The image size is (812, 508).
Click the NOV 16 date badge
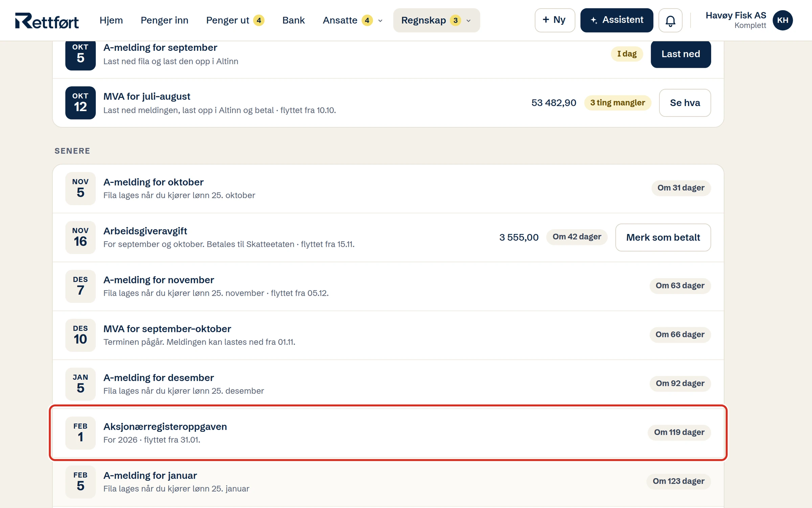[x=81, y=237]
